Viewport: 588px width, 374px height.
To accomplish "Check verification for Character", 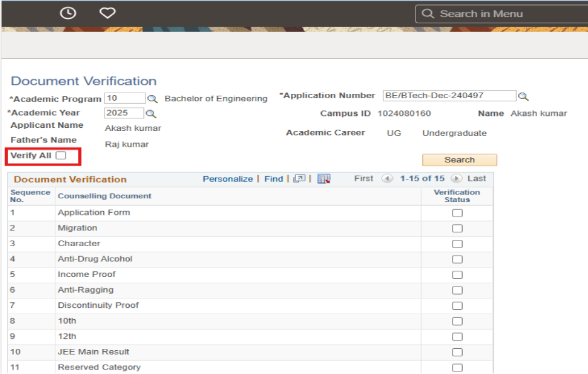I will pyautogui.click(x=457, y=244).
